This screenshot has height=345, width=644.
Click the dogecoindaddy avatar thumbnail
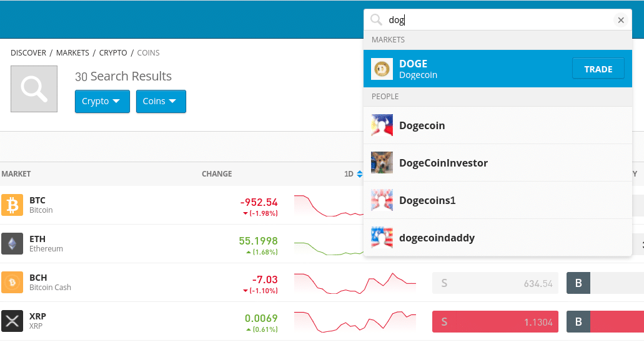point(382,238)
